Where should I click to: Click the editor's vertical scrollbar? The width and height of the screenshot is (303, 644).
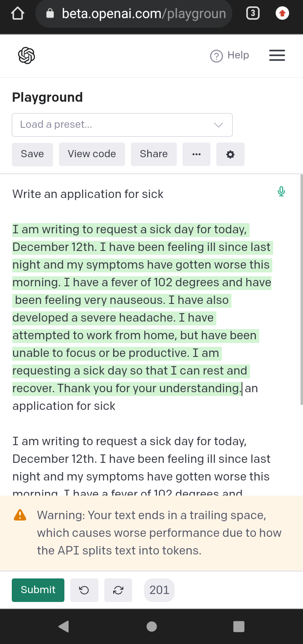pyautogui.click(x=301, y=290)
